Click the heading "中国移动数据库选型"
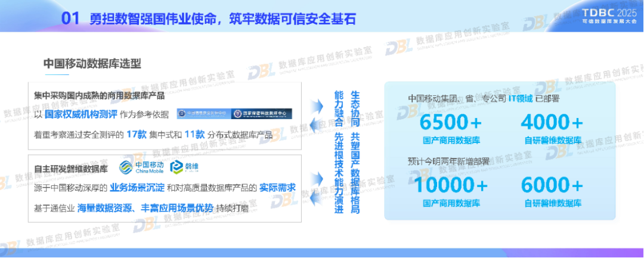 92,64
